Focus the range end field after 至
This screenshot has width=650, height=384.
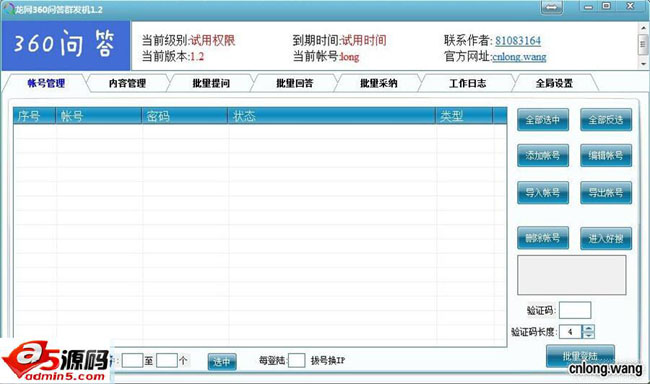pyautogui.click(x=167, y=360)
